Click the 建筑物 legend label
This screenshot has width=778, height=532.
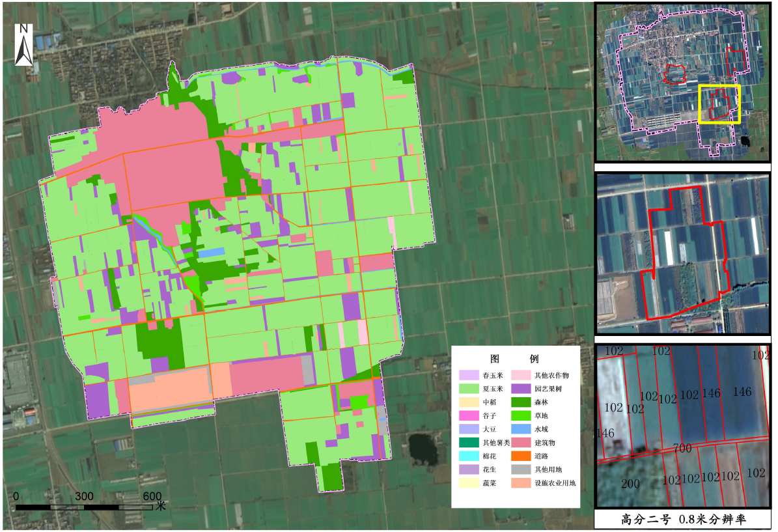tap(545, 442)
